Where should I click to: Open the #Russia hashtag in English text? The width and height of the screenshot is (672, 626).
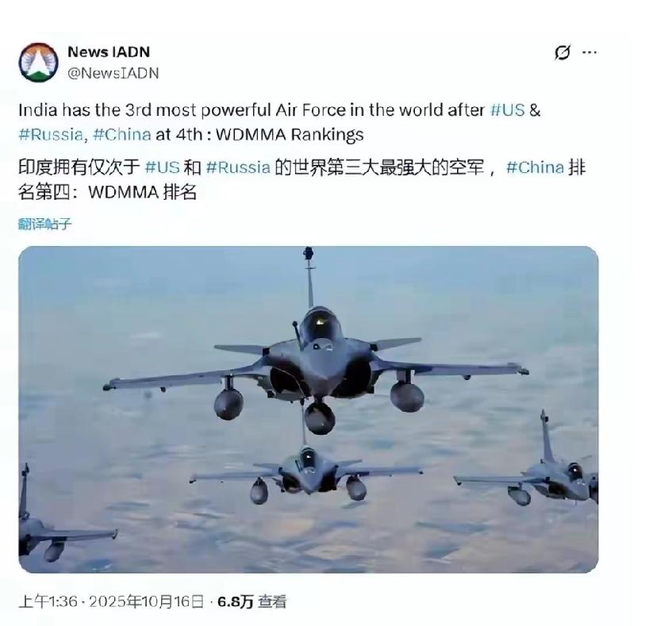point(51,135)
